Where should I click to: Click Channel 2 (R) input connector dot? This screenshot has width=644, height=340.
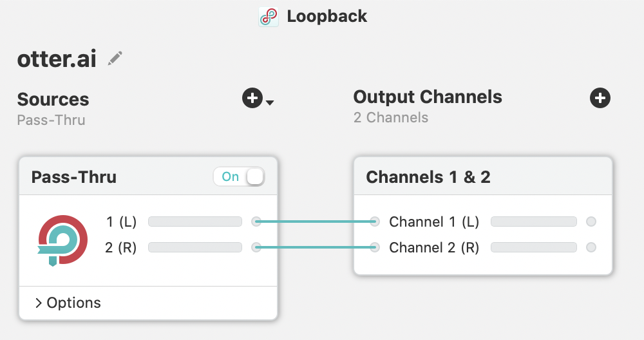(x=375, y=247)
